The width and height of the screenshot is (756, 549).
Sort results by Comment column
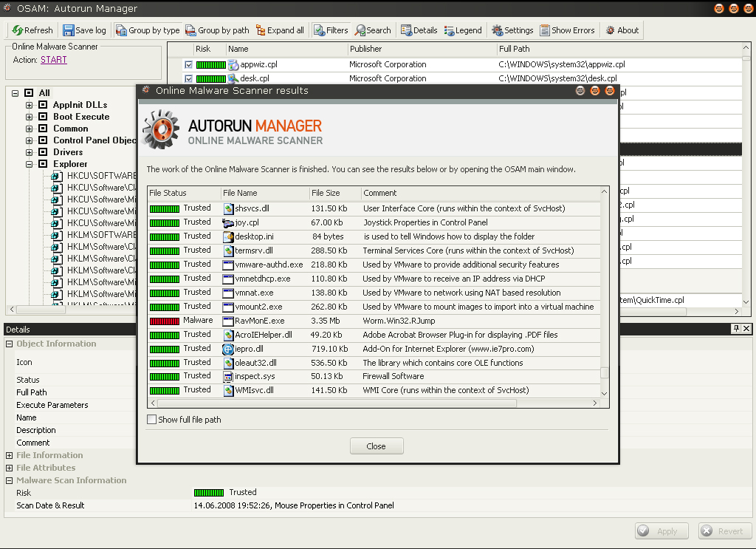(x=480, y=193)
